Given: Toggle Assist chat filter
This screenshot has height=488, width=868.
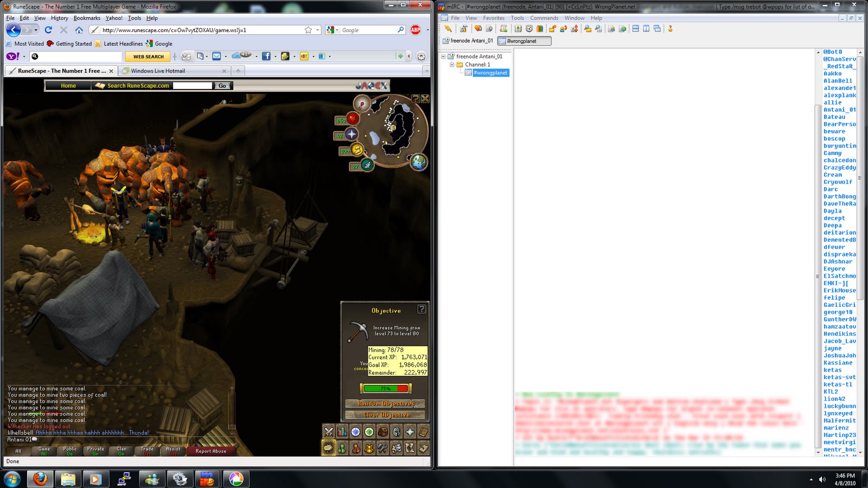Looking at the screenshot, I should (x=173, y=451).
